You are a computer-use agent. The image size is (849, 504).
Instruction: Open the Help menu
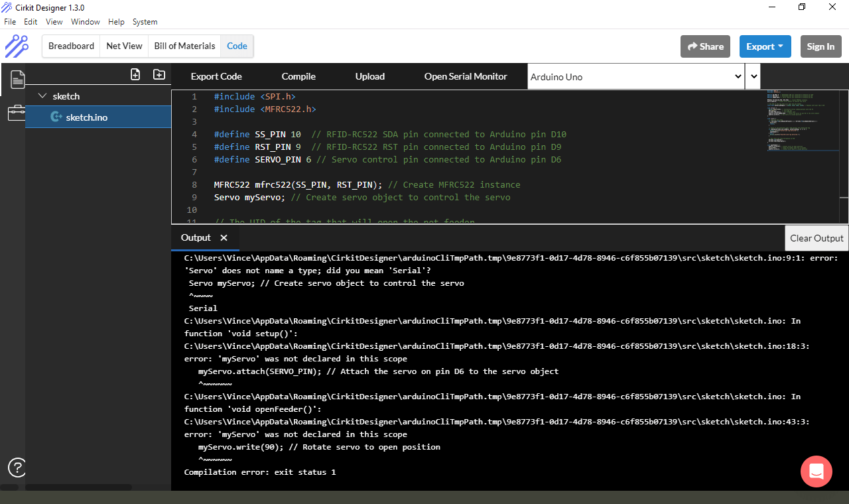click(116, 22)
